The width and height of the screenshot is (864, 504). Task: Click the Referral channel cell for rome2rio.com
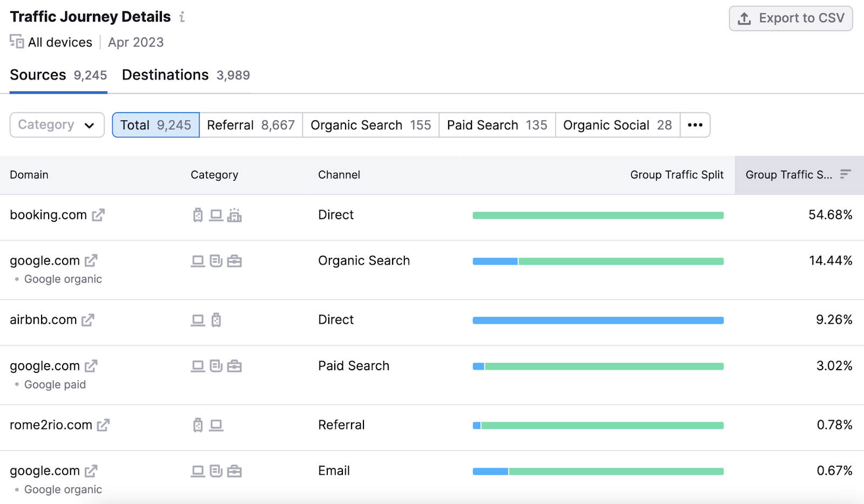click(x=341, y=425)
